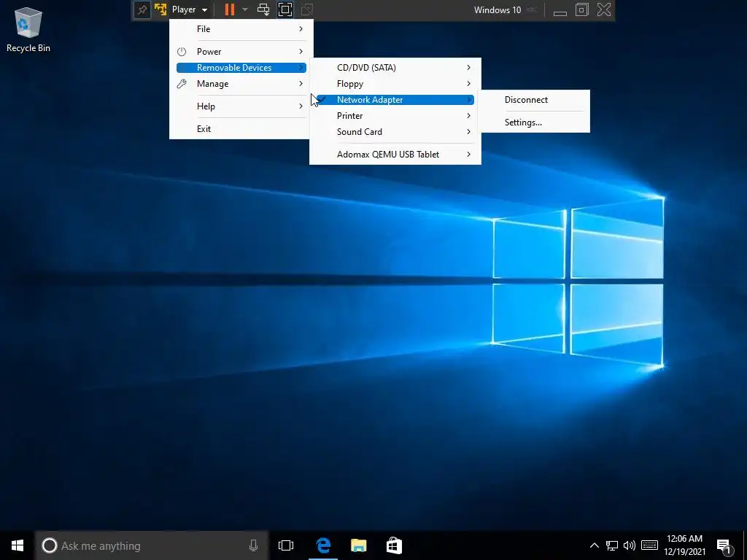Click the chevron on Adomax QEMU USB Tablet row

(x=469, y=155)
